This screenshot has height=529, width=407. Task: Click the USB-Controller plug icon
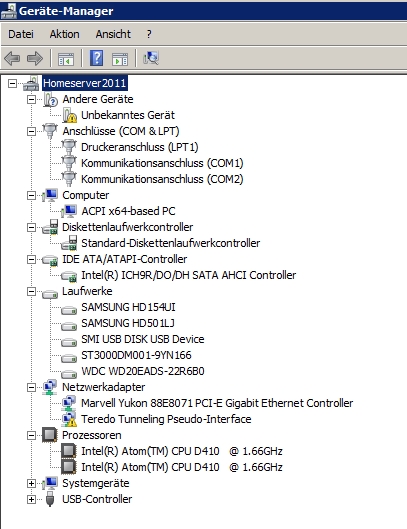50,499
